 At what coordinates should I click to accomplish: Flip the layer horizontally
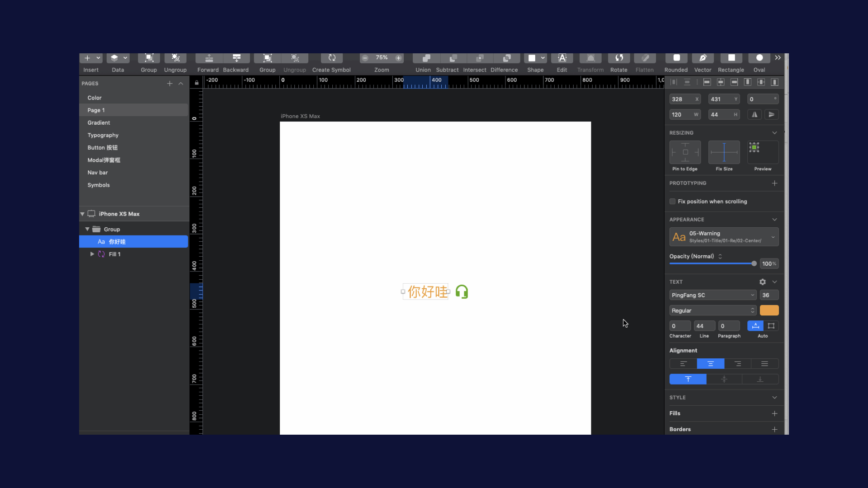tap(755, 115)
